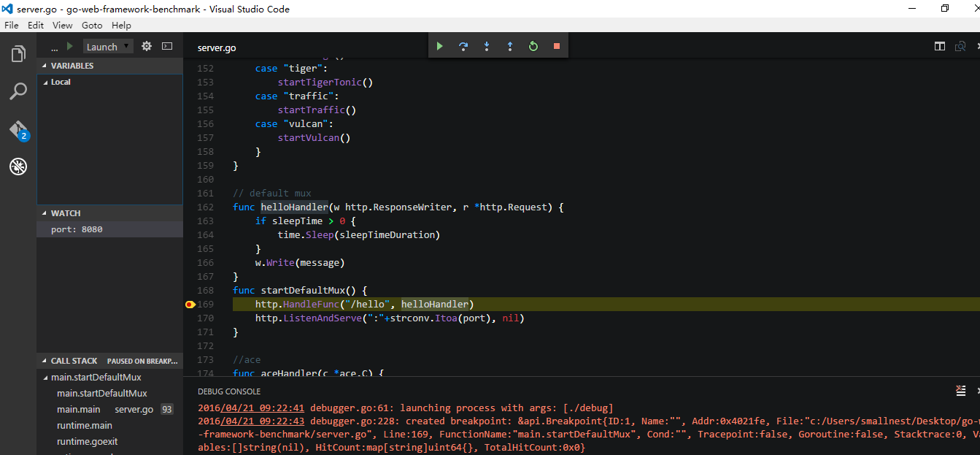Click line number 170 in gutter

click(x=206, y=318)
